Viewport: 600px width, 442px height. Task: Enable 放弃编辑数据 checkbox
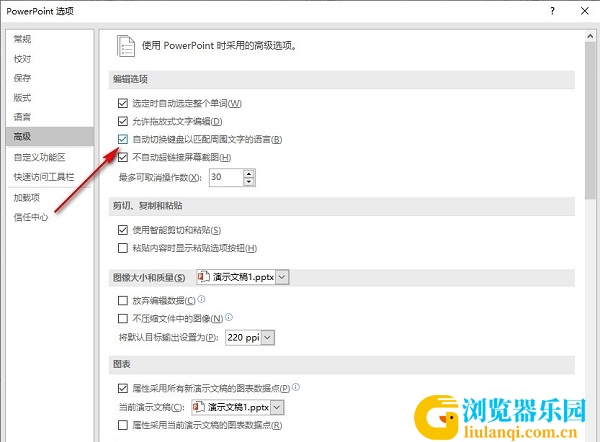click(122, 300)
